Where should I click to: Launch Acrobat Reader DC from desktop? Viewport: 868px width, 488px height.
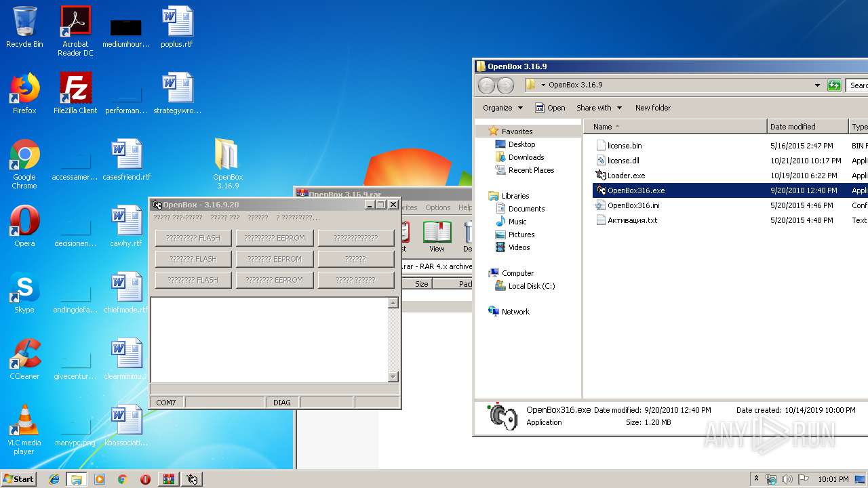pyautogui.click(x=75, y=31)
